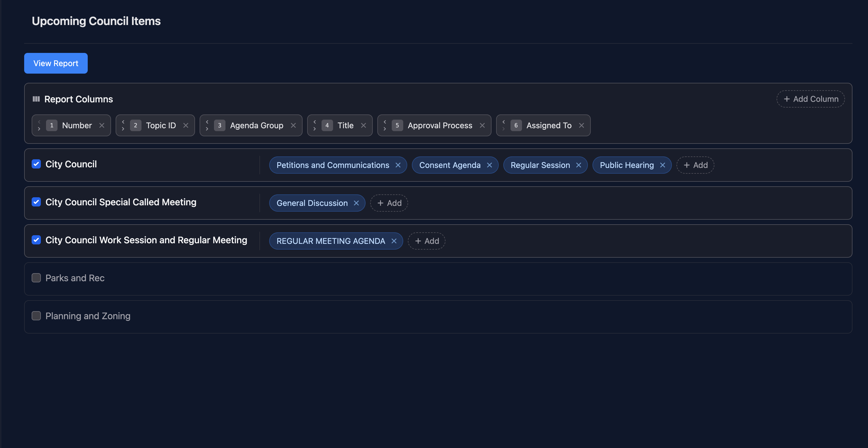
Task: Add an agenda group to City Council
Action: pyautogui.click(x=695, y=165)
